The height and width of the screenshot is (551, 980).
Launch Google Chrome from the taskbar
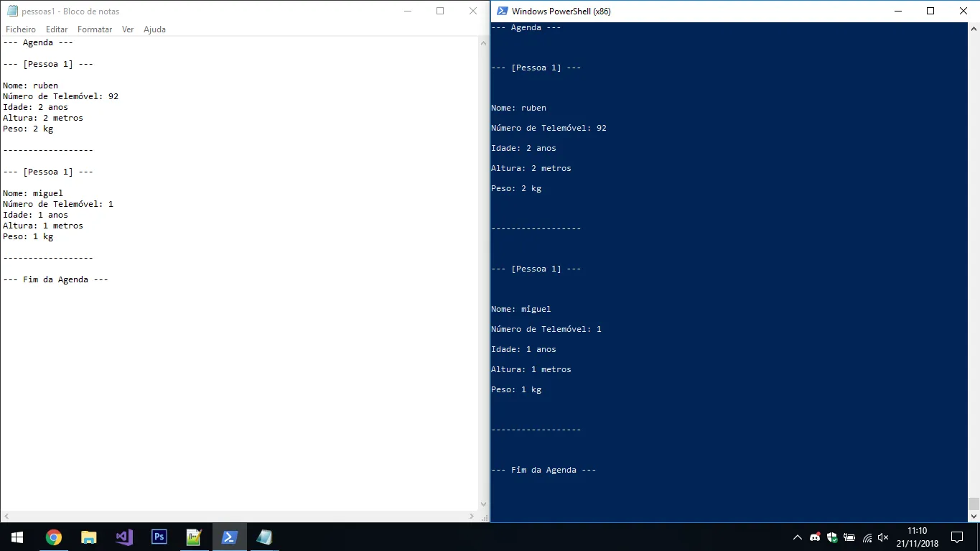pyautogui.click(x=53, y=537)
